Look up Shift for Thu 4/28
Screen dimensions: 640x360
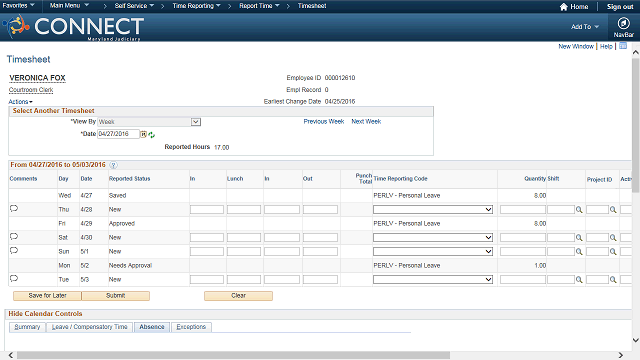[x=579, y=210]
